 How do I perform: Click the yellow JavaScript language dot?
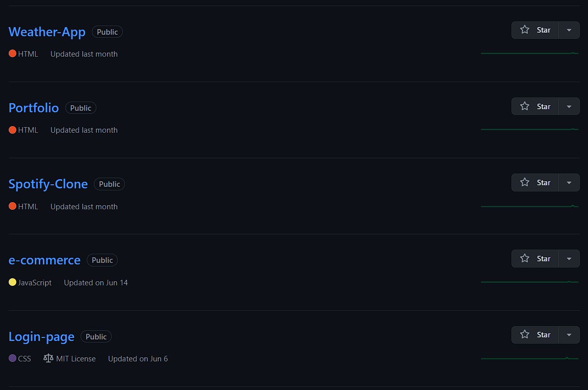click(x=13, y=282)
